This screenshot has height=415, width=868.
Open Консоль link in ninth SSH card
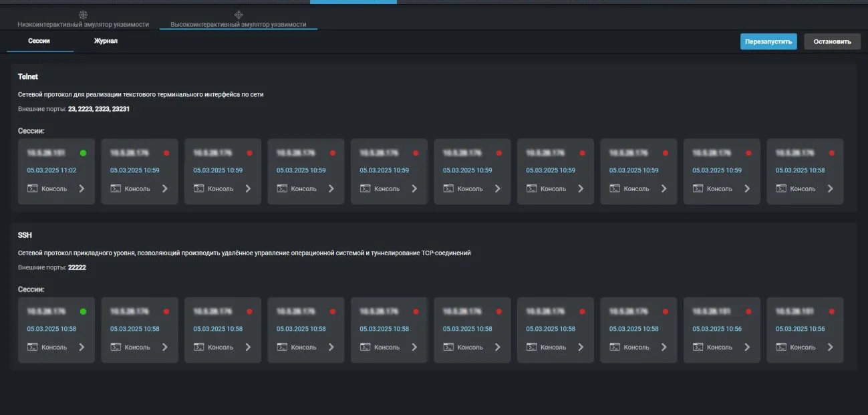coord(720,348)
